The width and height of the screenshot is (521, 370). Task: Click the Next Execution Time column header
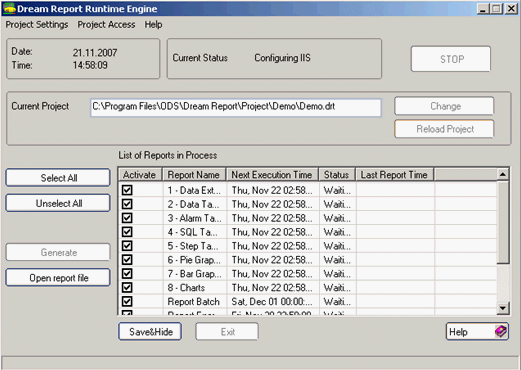272,175
